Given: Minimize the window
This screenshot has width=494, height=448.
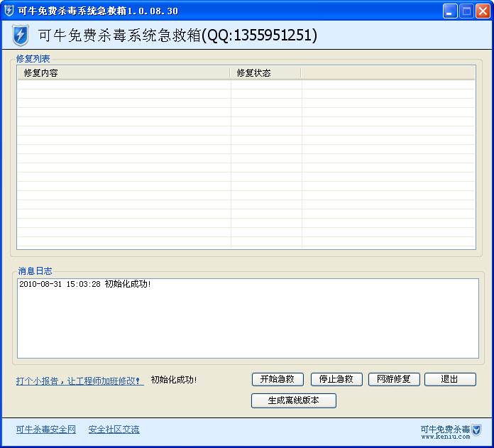Looking at the screenshot, I should 450,11.
